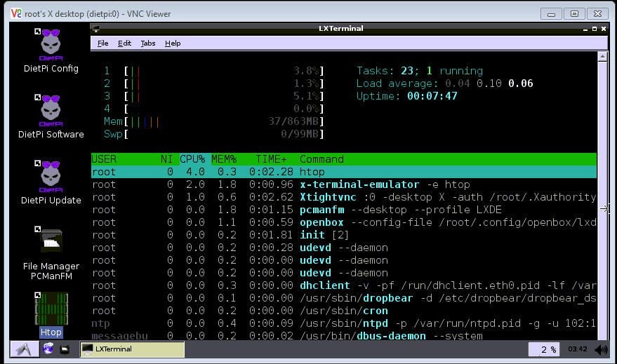Open the Help menu in LXTerminal
617x364 pixels.
point(173,43)
